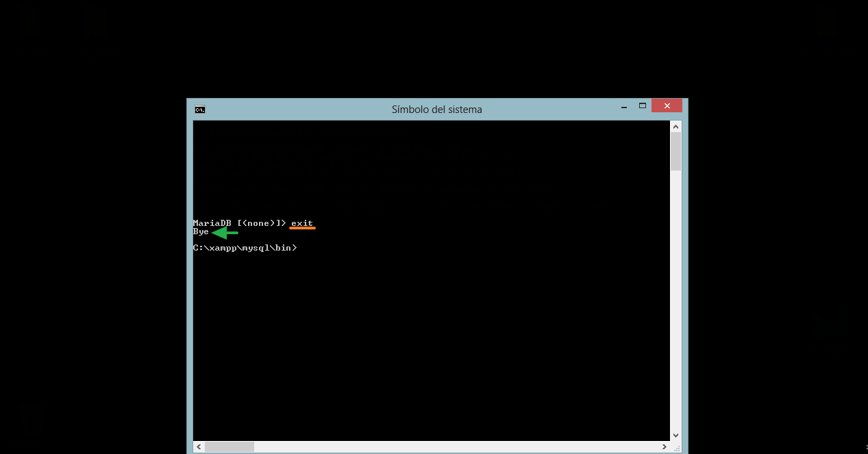The width and height of the screenshot is (868, 454).
Task: Open the recursos país desktop icon
Action: (x=94, y=21)
